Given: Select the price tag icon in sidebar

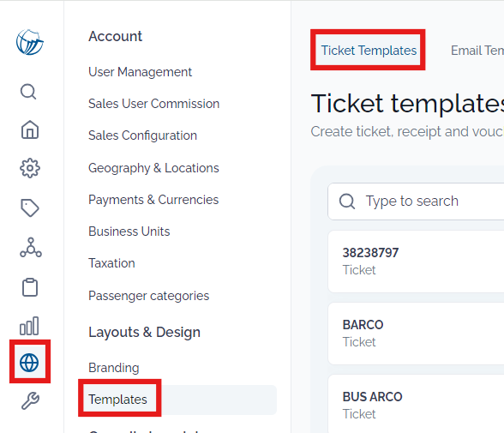Looking at the screenshot, I should coord(30,207).
